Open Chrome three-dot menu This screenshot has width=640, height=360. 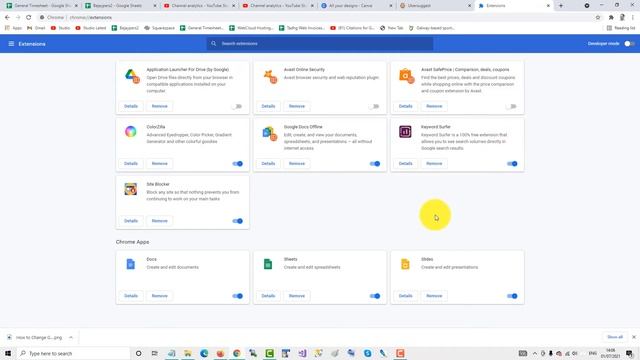[x=633, y=18]
